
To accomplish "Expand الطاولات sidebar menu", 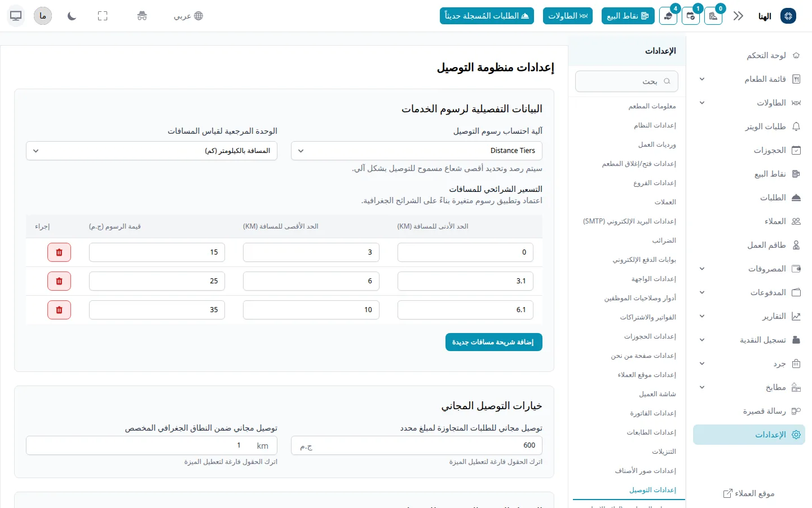I will [x=749, y=103].
